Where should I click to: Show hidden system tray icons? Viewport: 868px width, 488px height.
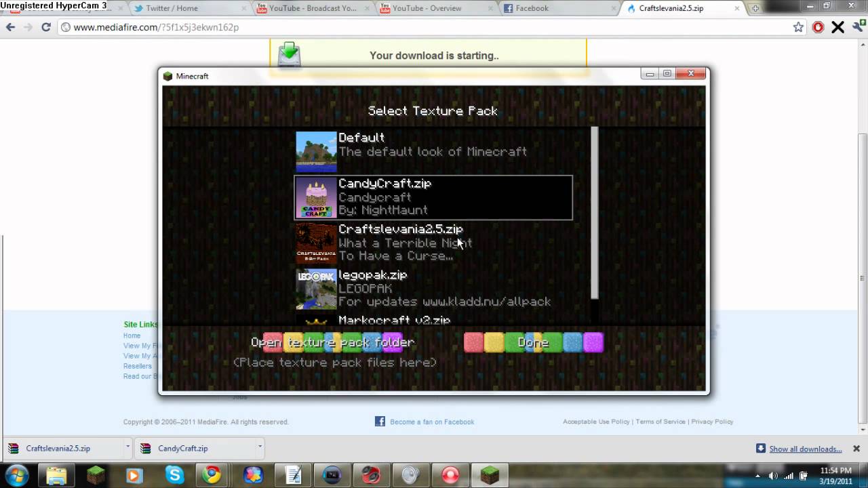coord(757,476)
